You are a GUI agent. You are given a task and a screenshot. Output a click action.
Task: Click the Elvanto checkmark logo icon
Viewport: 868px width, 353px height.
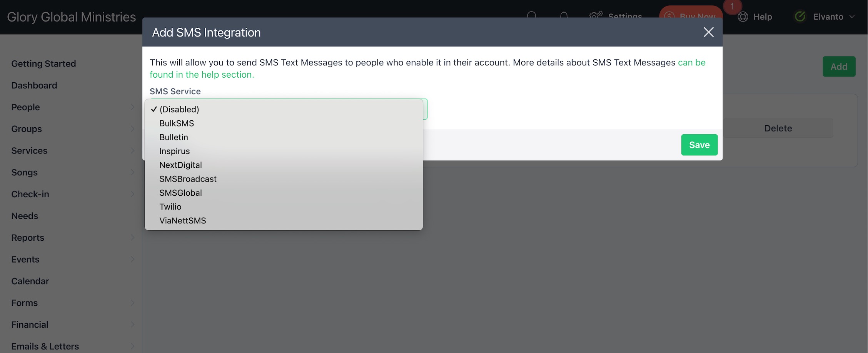coord(800,17)
